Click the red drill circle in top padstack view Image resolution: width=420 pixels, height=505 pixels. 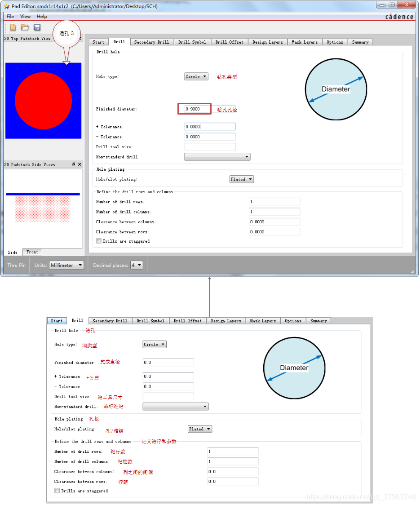click(43, 101)
